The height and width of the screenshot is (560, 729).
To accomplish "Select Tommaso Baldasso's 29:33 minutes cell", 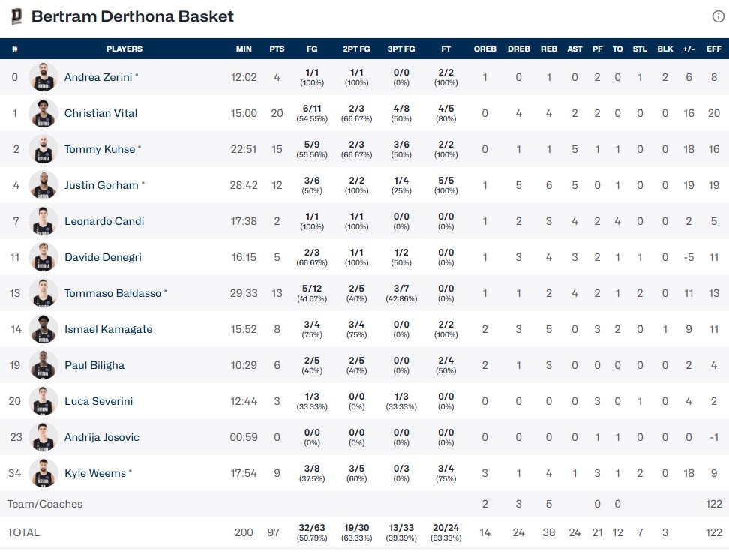I will click(x=244, y=293).
